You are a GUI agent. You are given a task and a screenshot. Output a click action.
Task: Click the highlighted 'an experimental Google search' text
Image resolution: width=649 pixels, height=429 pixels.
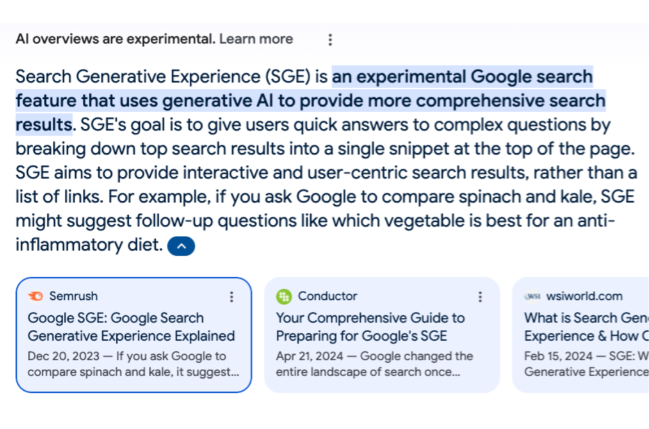pos(462,77)
